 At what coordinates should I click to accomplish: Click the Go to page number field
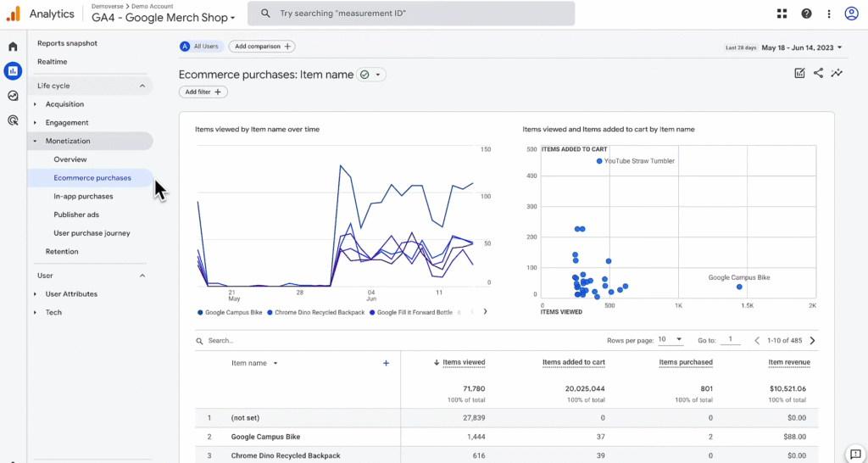coord(730,339)
